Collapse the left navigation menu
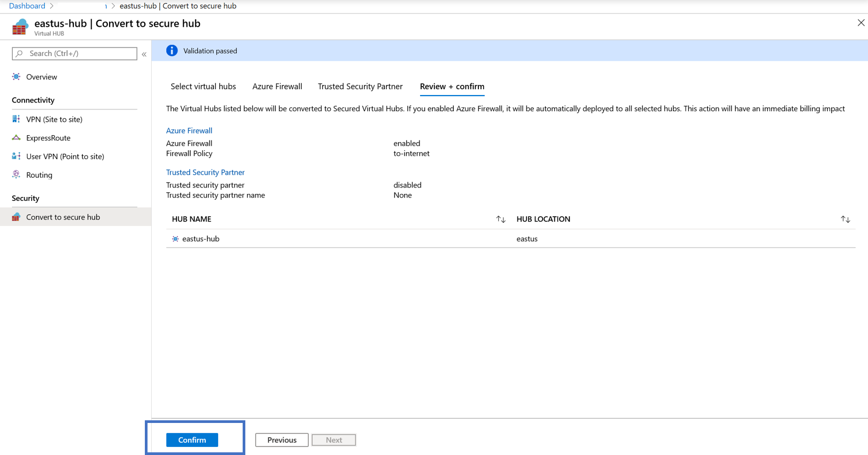The width and height of the screenshot is (868, 455). click(144, 54)
